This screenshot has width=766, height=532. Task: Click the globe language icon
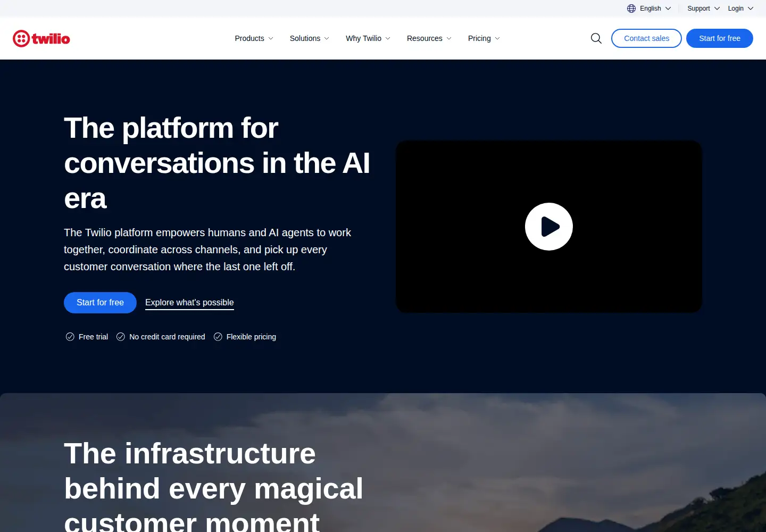[x=631, y=9]
